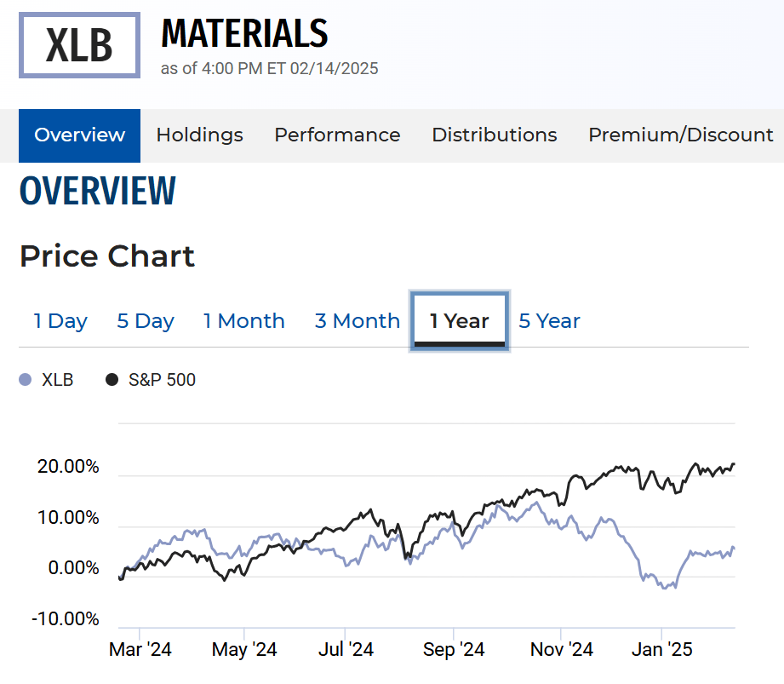Screen dimensions: 784x684
Task: Click the selected 1 Year range button
Action: pyautogui.click(x=459, y=321)
